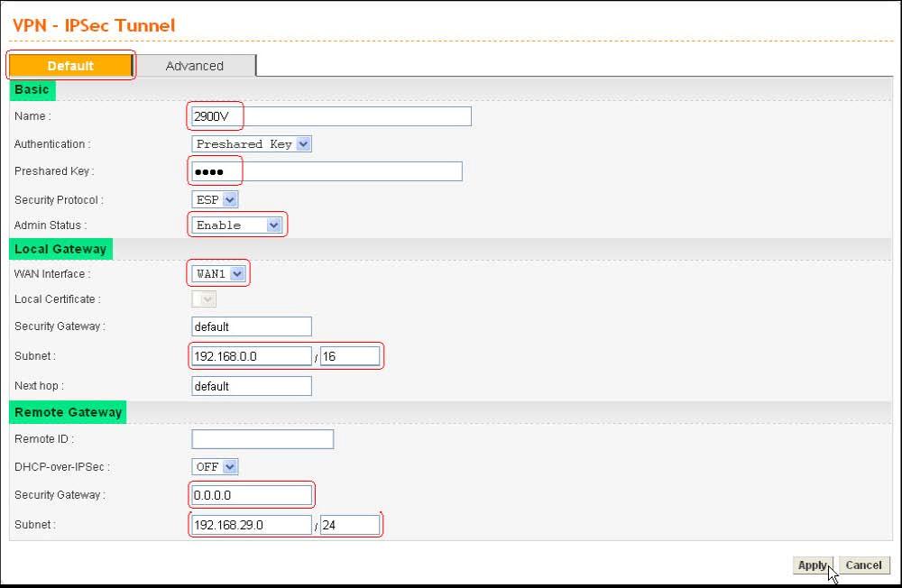Click the Remote Gateway subnet mask field
Screen dimensions: 902x588
coord(350,525)
